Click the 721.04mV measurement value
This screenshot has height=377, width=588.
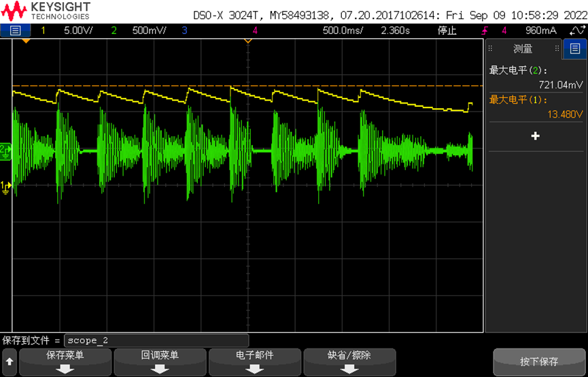coord(561,85)
